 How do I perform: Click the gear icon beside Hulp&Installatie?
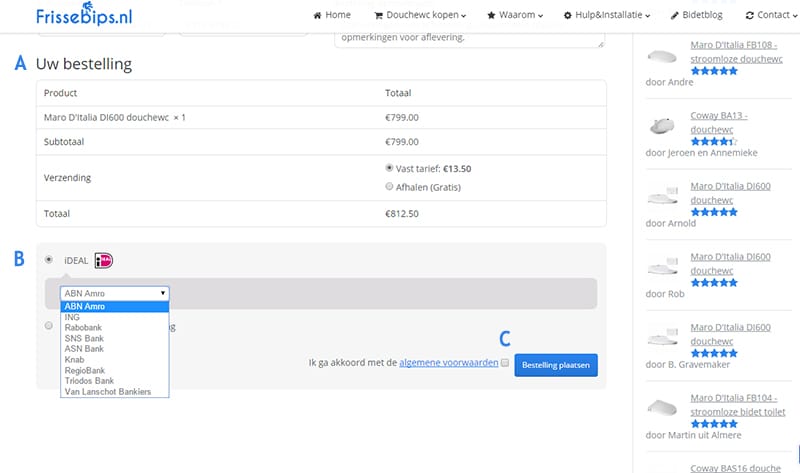(x=568, y=16)
